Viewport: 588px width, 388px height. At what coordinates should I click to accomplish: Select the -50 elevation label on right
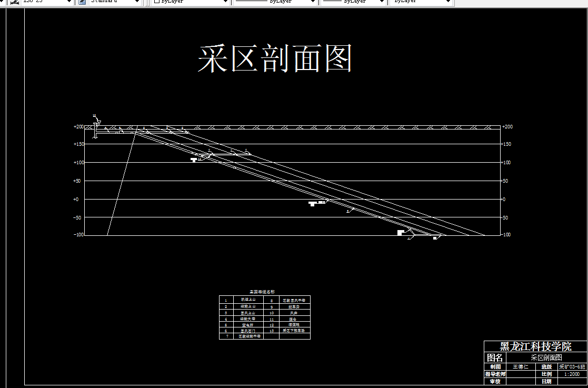click(x=504, y=217)
